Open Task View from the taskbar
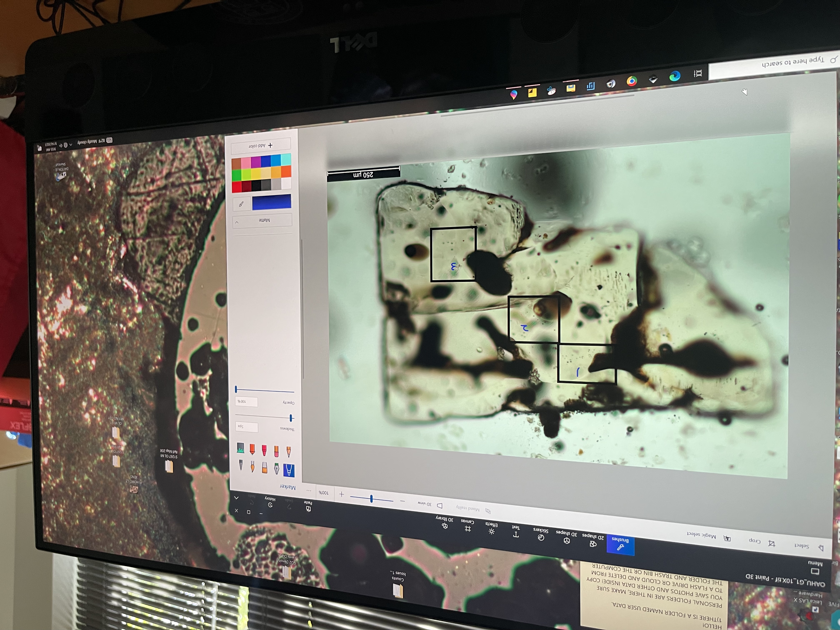Viewport: 840px width, 630px height. [x=697, y=73]
